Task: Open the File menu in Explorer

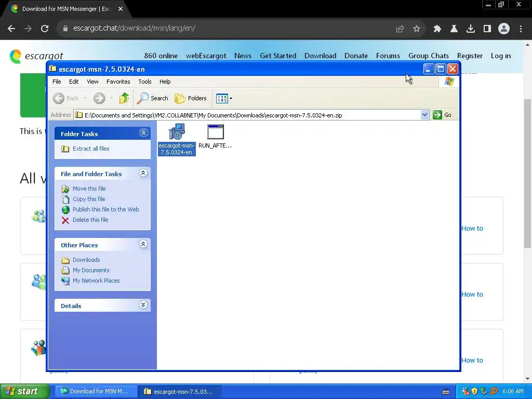Action: tap(57, 82)
